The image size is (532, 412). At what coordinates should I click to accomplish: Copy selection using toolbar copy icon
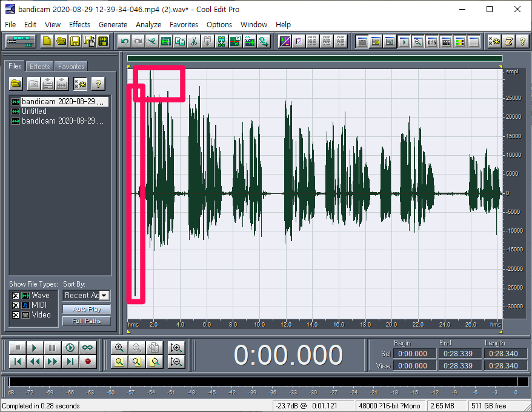click(x=180, y=41)
